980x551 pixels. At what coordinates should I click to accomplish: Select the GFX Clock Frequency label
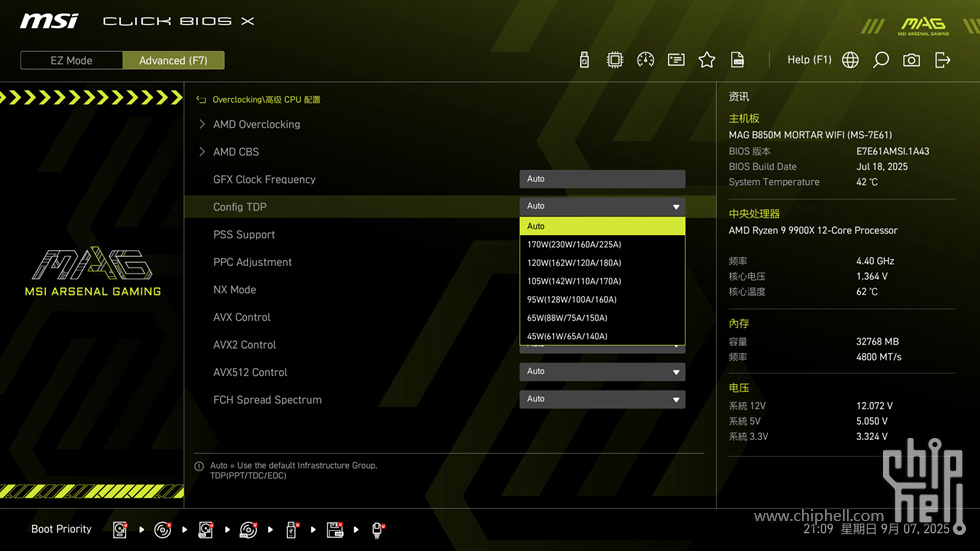pyautogui.click(x=264, y=179)
